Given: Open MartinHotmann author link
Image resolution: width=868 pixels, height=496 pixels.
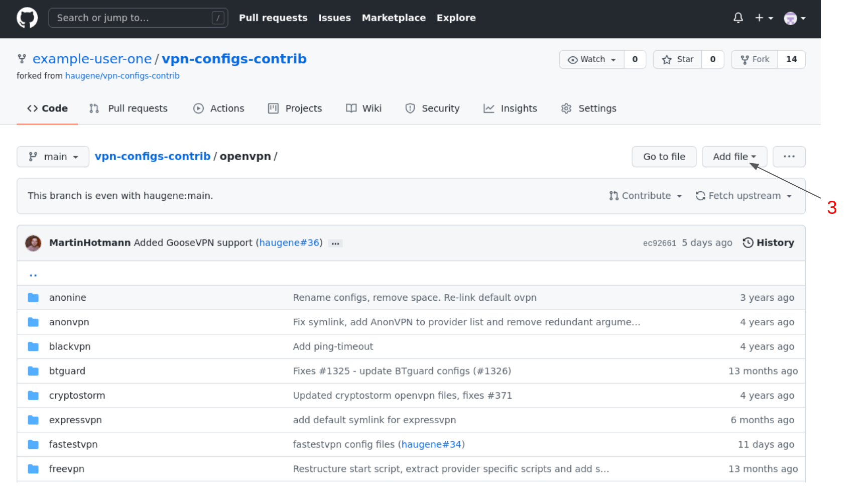Looking at the screenshot, I should click(90, 243).
